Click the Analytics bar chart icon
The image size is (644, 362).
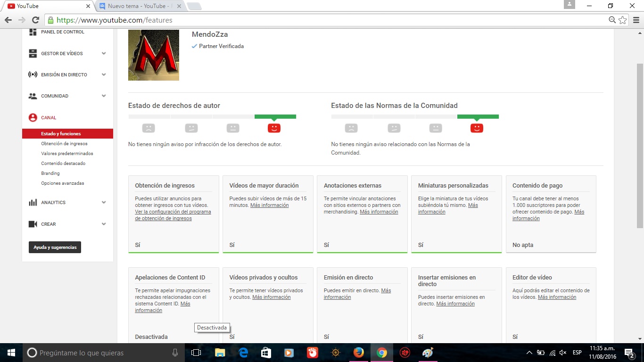point(33,202)
